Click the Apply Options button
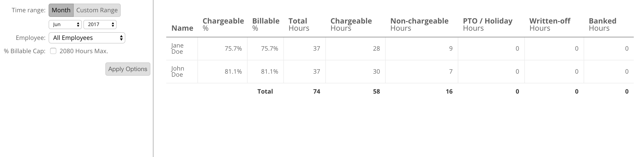This screenshot has height=157, width=644. pyautogui.click(x=128, y=69)
